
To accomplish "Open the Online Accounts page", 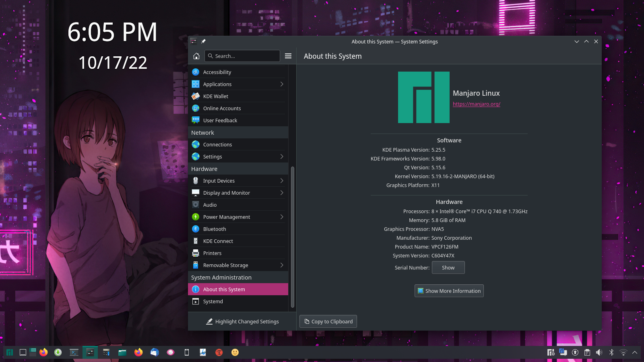I will (238, 108).
